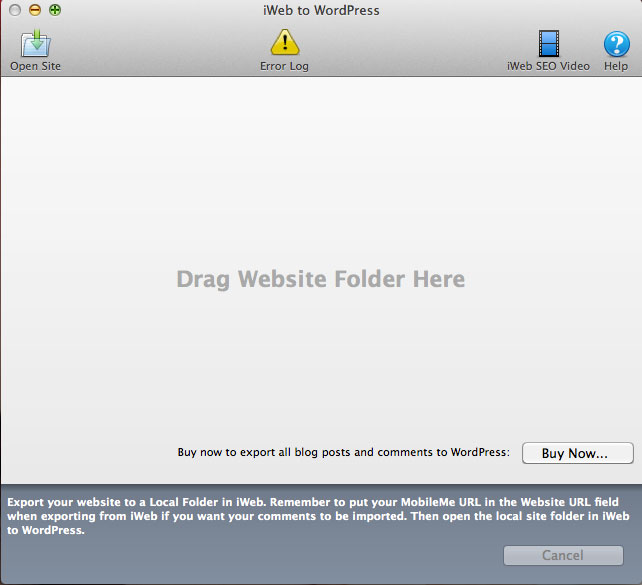
Task: Click the iWeb to WordPress window title
Action: (321, 10)
